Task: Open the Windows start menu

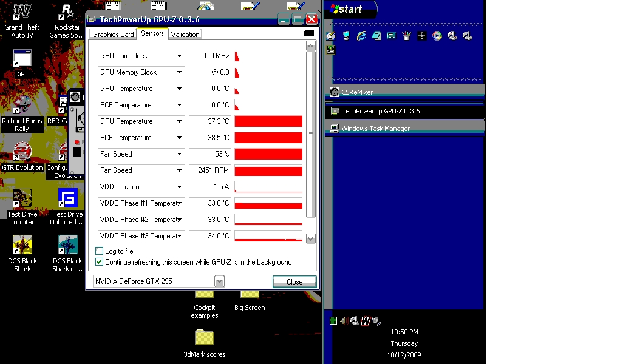Action: pos(350,9)
